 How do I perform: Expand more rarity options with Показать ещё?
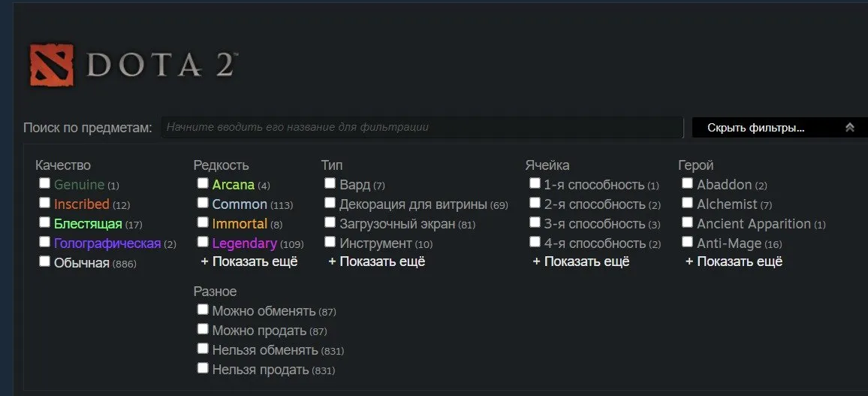click(x=249, y=261)
